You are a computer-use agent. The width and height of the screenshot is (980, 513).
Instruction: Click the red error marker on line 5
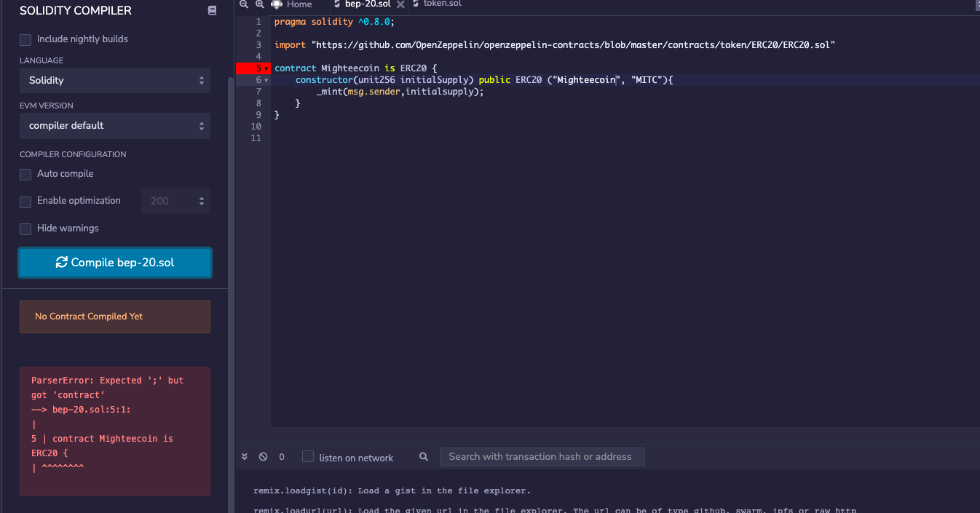point(253,68)
